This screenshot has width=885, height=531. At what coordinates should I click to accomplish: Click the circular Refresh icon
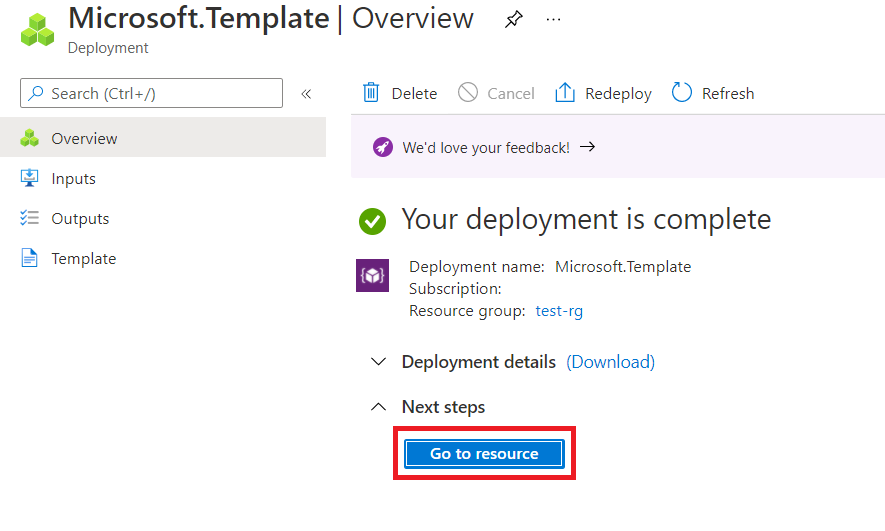(682, 92)
